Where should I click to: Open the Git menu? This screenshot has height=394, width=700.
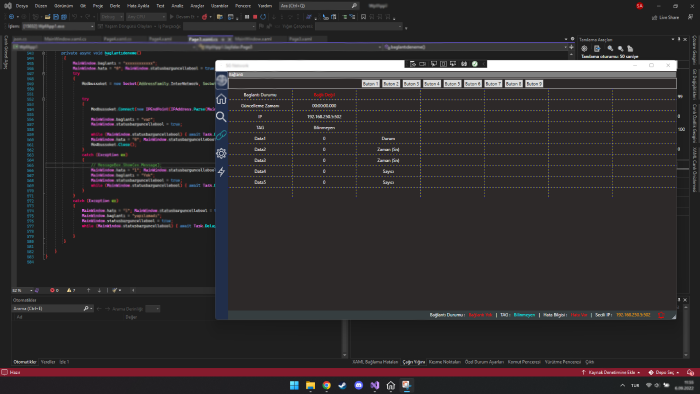tap(83, 6)
